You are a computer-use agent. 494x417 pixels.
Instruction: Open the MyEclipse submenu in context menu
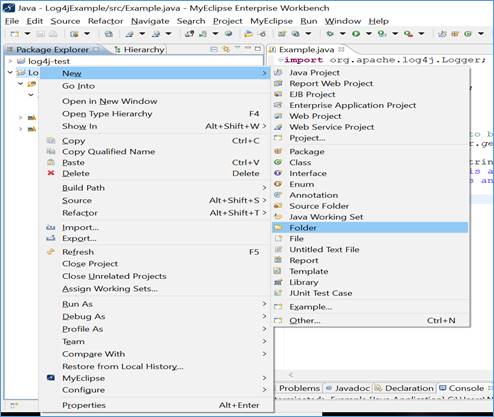(x=156, y=378)
